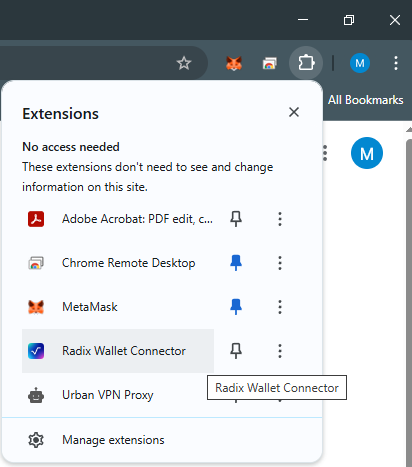412x467 pixels.
Task: Click the Manage extensions gear icon
Action: (36, 440)
